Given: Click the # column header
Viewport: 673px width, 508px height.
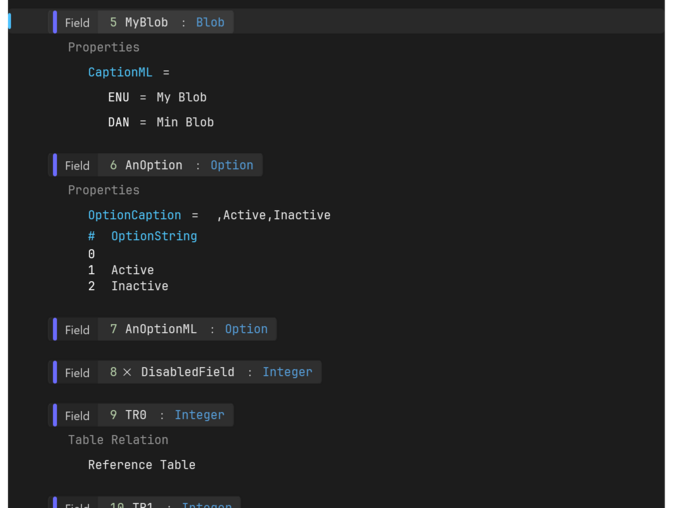Looking at the screenshot, I should (91, 236).
